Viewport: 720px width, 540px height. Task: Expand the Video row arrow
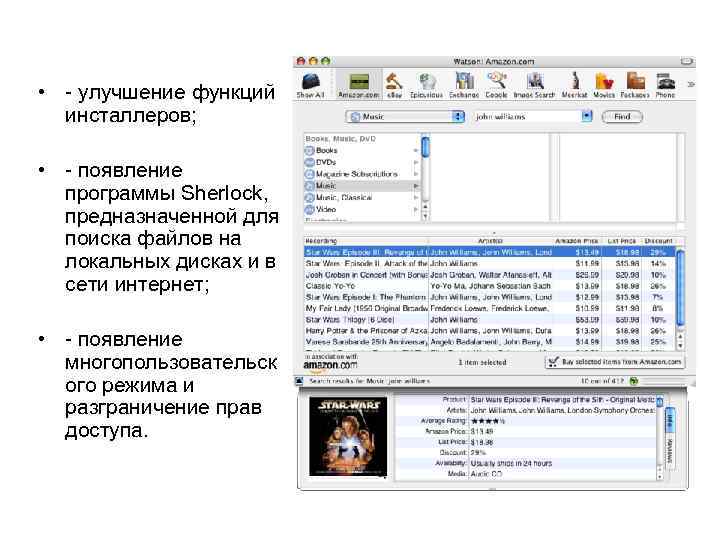[416, 209]
